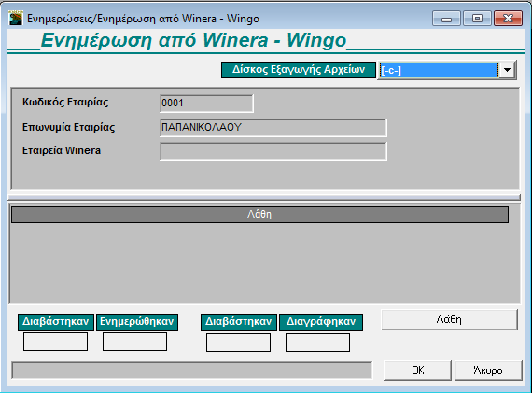Click the Κωδικός Εταιρίας label
This screenshot has height=393, width=532.
(65, 102)
